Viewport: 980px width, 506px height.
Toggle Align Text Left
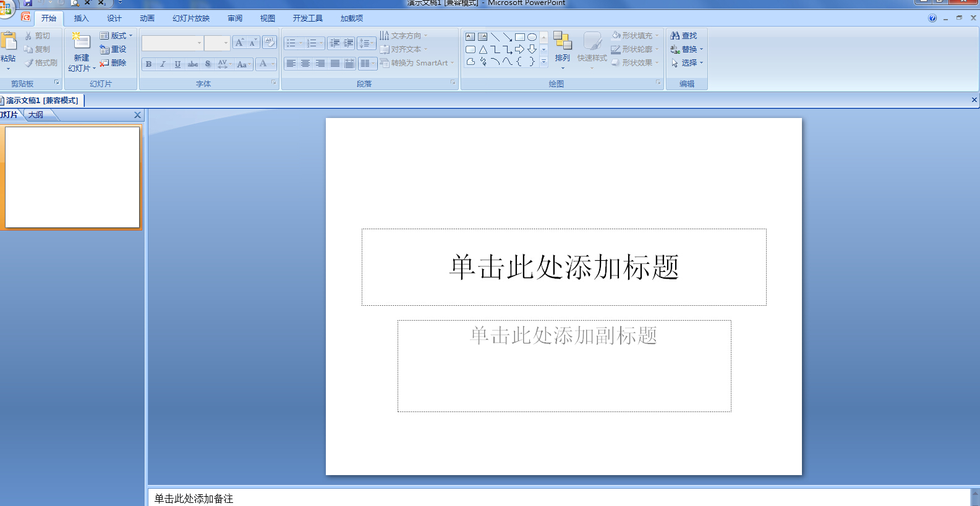[291, 64]
